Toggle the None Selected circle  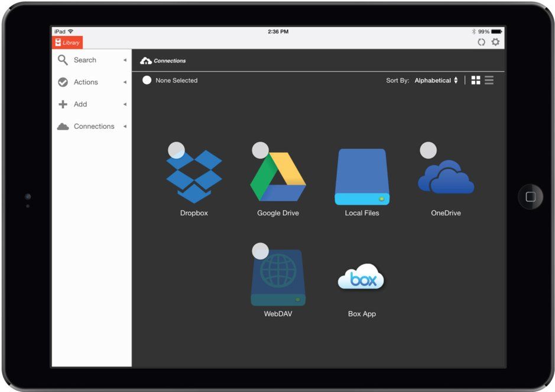147,80
